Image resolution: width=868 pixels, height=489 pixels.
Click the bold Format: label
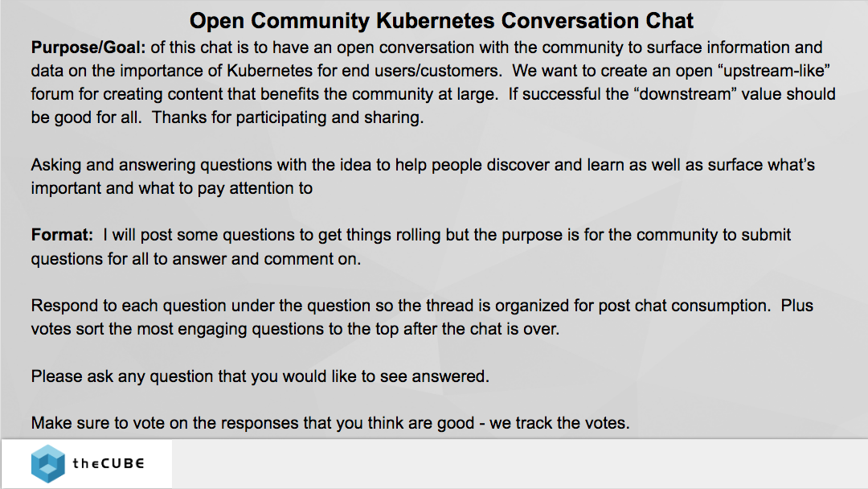62,235
